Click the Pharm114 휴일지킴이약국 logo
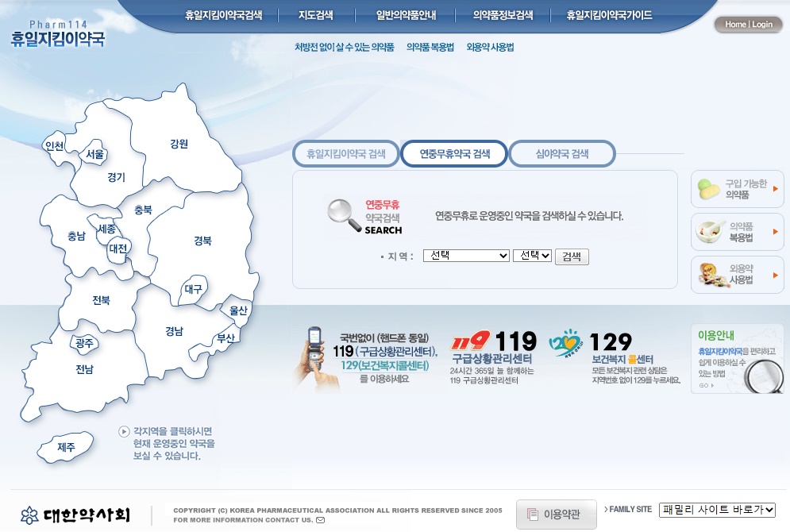Screen dimensions: 790x532 pos(58,34)
